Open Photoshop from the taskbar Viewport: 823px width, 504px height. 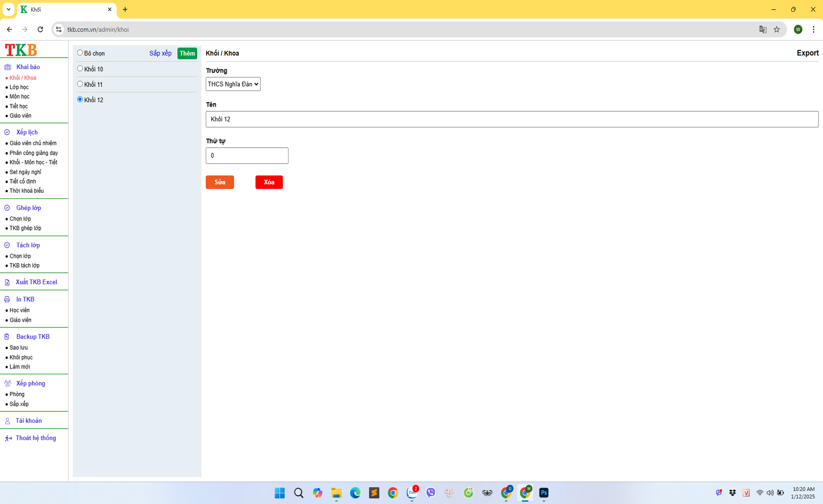click(544, 493)
